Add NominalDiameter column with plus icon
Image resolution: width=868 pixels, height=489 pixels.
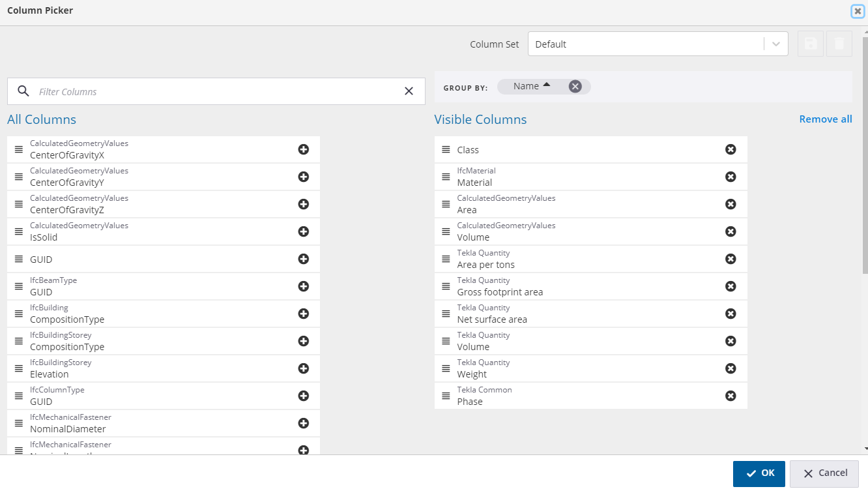pyautogui.click(x=303, y=423)
